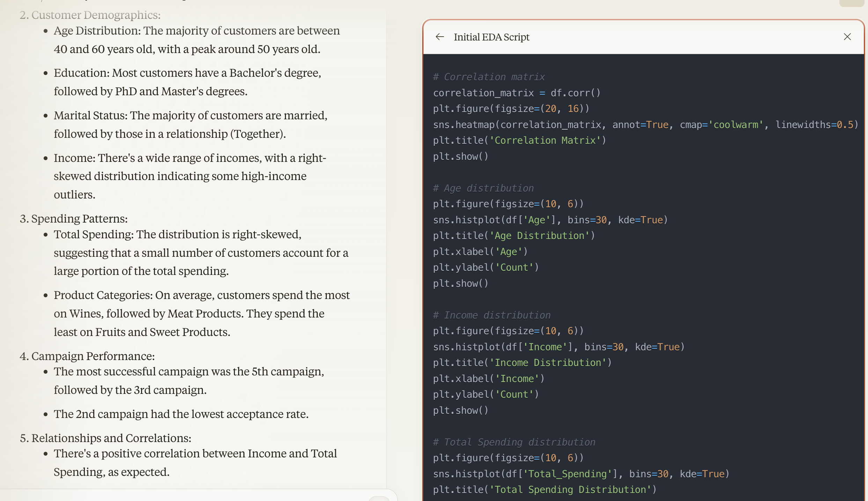Click the 'Customer Demographics' heading

click(96, 15)
